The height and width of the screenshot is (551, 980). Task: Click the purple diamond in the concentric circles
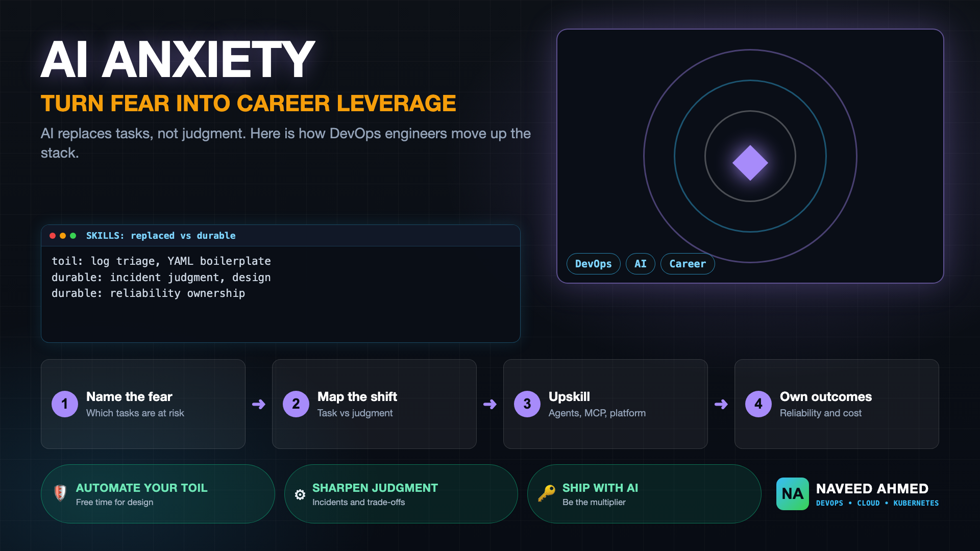tap(750, 163)
